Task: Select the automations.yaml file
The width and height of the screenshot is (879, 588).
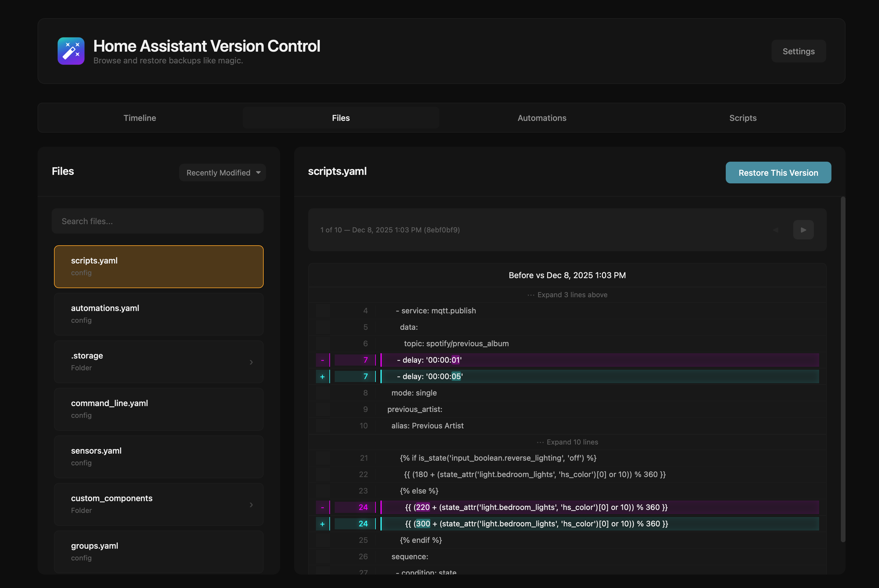Action: [158, 314]
